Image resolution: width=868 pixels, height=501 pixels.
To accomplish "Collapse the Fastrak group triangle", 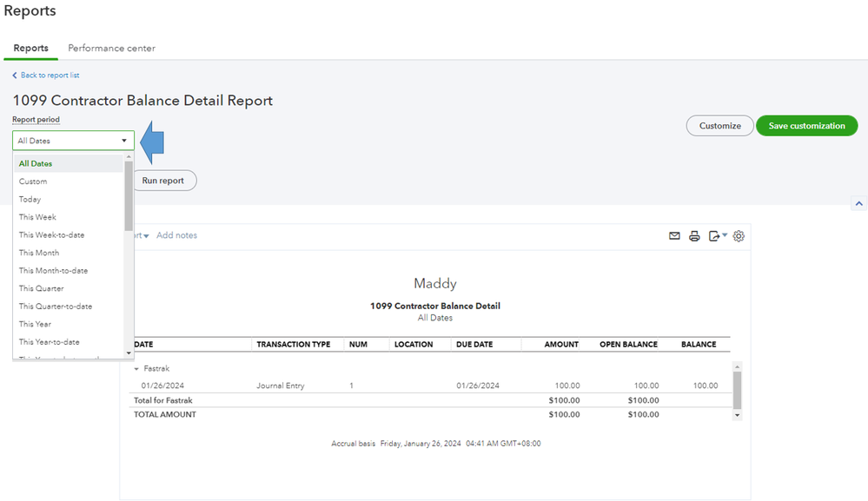I will click(136, 369).
